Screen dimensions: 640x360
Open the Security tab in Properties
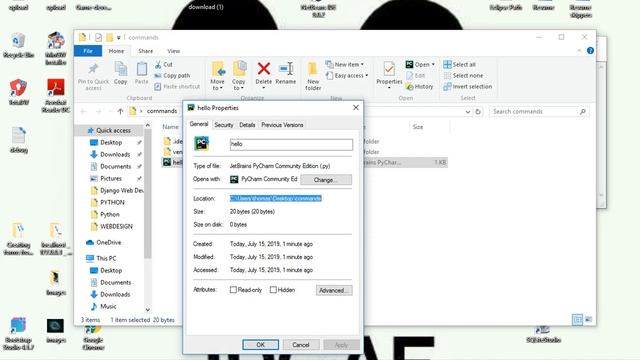(224, 125)
